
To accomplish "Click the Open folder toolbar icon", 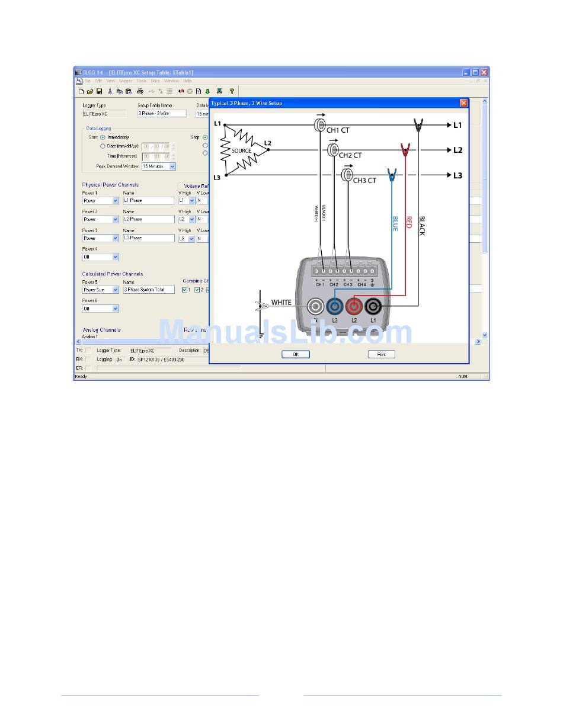I will (x=90, y=92).
